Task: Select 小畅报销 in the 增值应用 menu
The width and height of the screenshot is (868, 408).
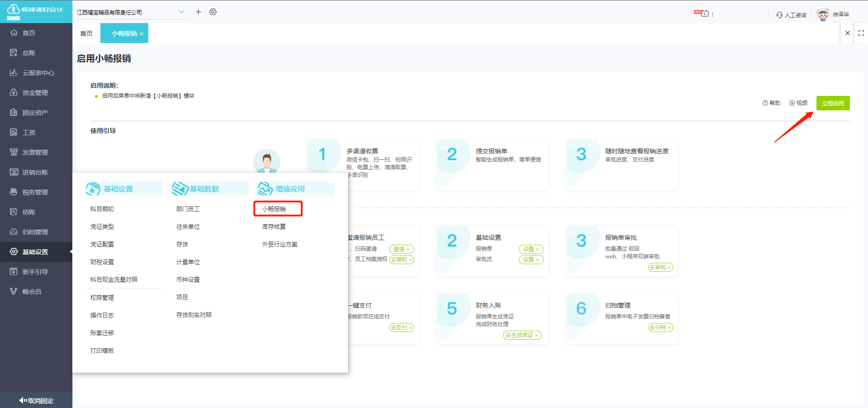Action: 274,209
